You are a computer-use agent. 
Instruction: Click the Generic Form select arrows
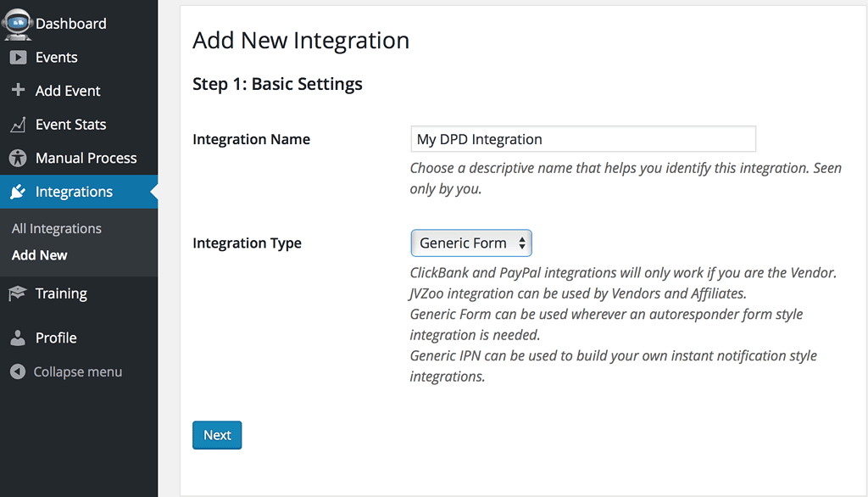pyautogui.click(x=522, y=243)
